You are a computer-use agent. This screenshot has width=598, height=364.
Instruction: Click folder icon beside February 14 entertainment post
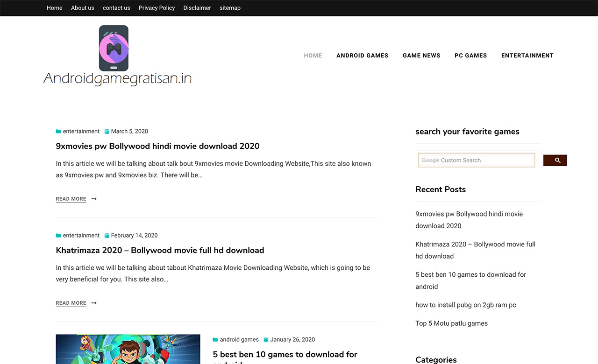tap(58, 236)
